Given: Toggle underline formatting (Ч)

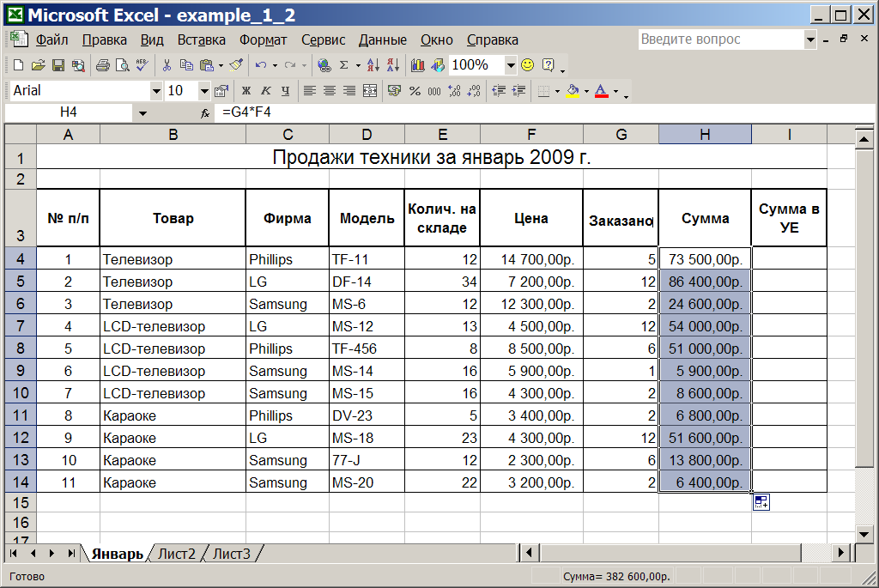Looking at the screenshot, I should pos(285,91).
